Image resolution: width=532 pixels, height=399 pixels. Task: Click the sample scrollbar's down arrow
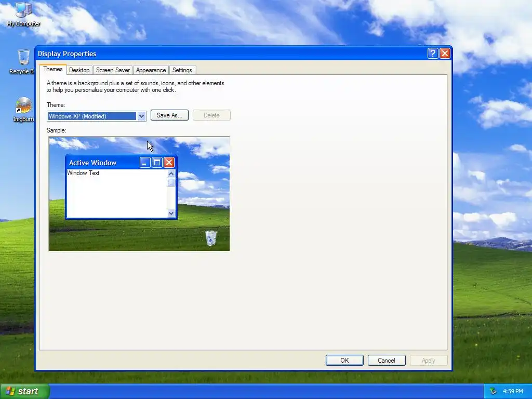point(171,213)
